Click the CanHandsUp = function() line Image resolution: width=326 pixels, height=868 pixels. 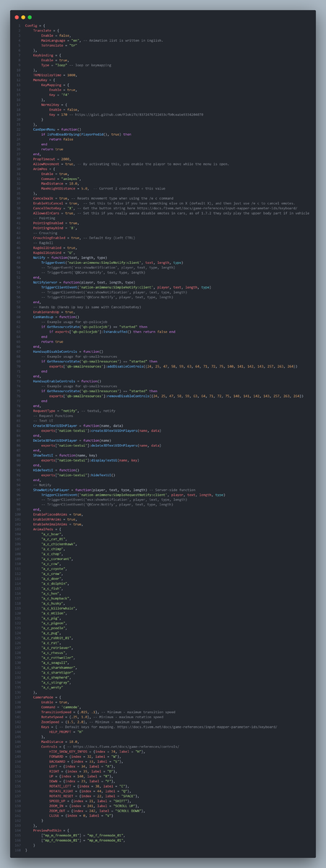tap(56, 317)
